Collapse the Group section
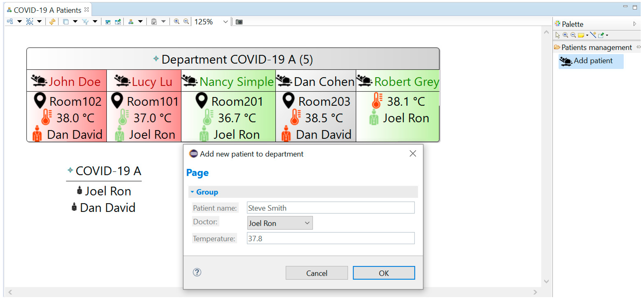 tap(192, 192)
